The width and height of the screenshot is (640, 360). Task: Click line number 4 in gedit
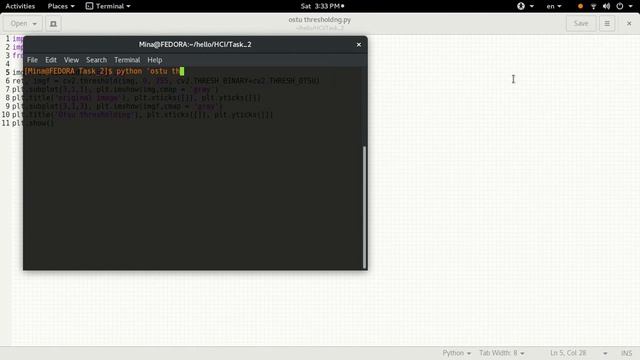[7, 64]
